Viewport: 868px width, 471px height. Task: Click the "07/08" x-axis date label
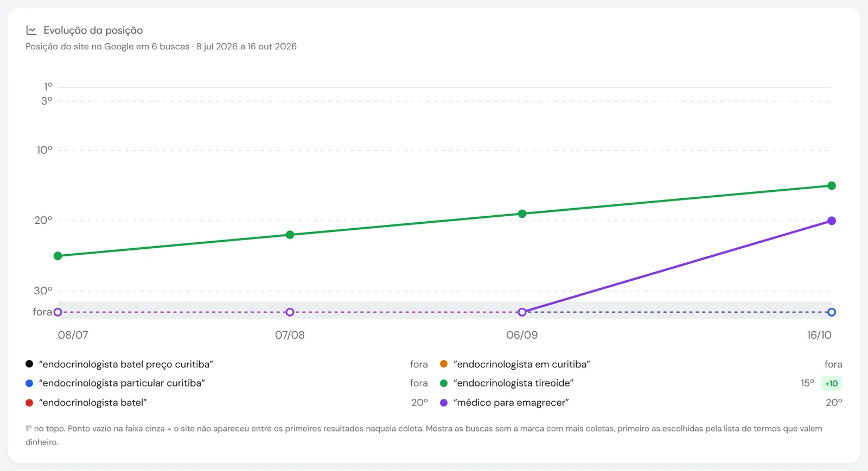[x=290, y=335]
